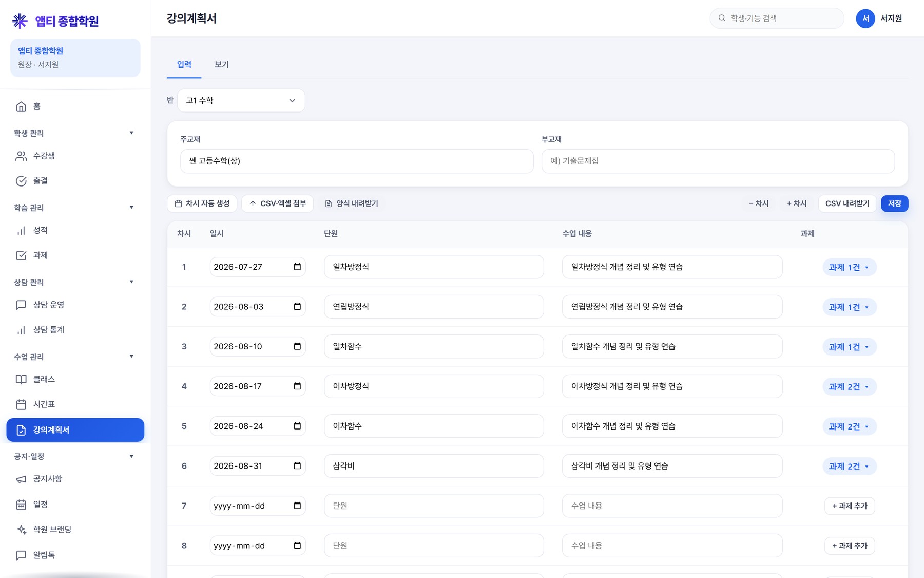The width and height of the screenshot is (924, 578).
Task: Open 클래스 book icon
Action: (21, 379)
